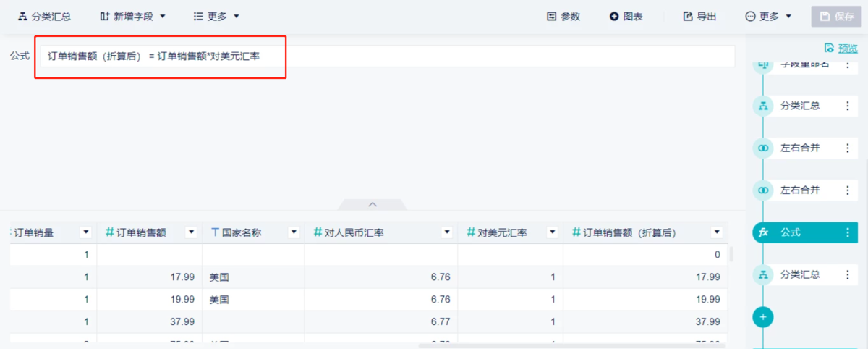The width and height of the screenshot is (868, 349).
Task: Open the right toolbar 更多 dropdown
Action: tap(768, 16)
